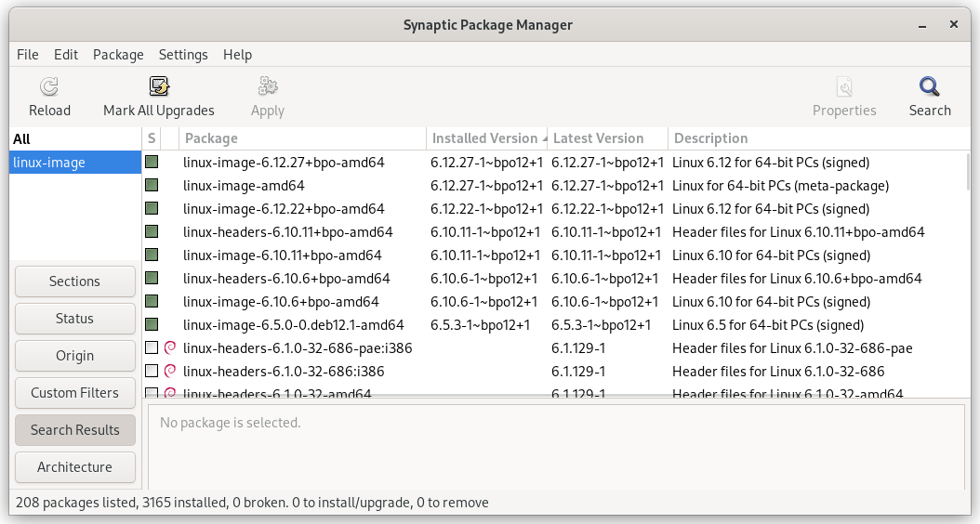
Task: Click the Debian swirl icon for linux-headers-6.1.0-32-686:i386
Action: tap(169, 371)
